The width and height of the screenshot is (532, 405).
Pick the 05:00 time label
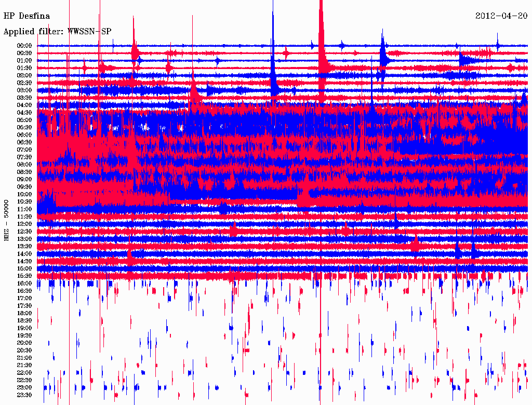click(x=24, y=120)
